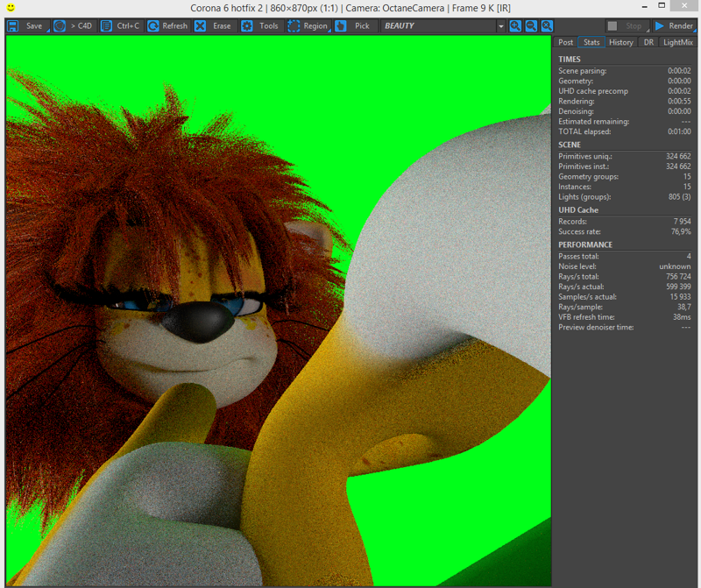
Task: Activate the Region render selection tool
Action: pos(309,26)
